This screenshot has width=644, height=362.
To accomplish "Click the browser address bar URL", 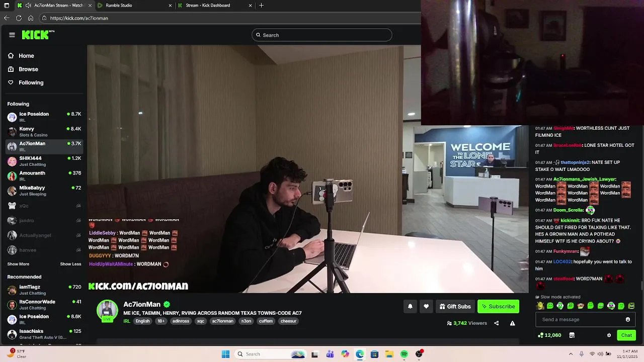I will pyautogui.click(x=79, y=18).
